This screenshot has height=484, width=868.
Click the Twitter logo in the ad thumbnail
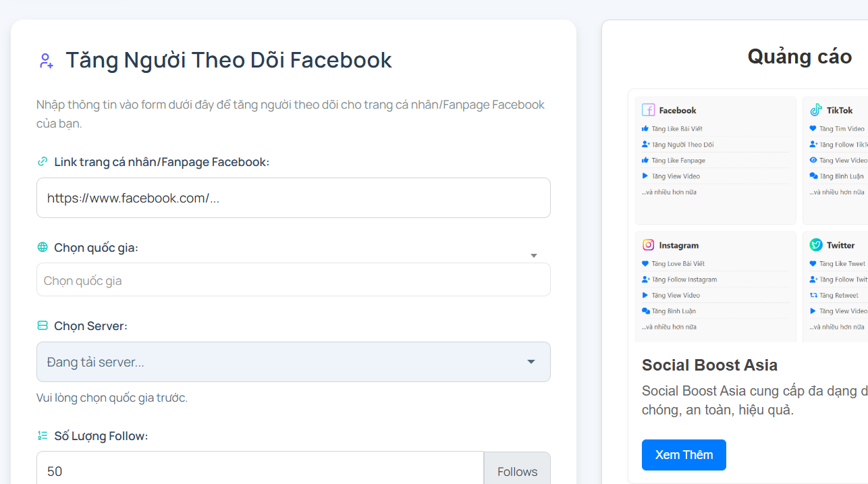point(816,245)
